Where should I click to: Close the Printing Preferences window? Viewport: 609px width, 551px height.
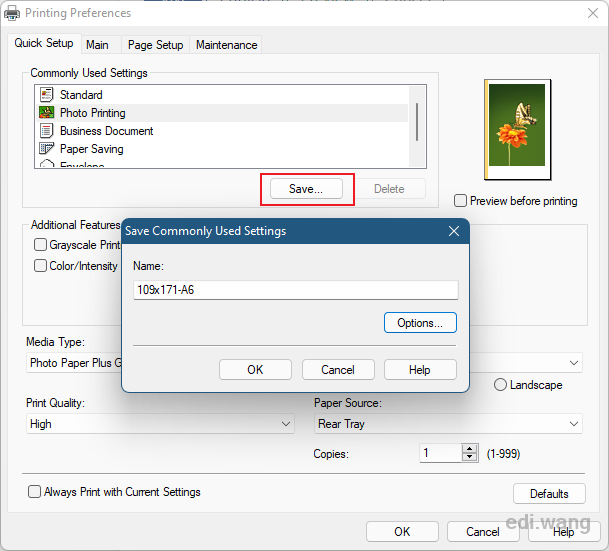(x=593, y=13)
